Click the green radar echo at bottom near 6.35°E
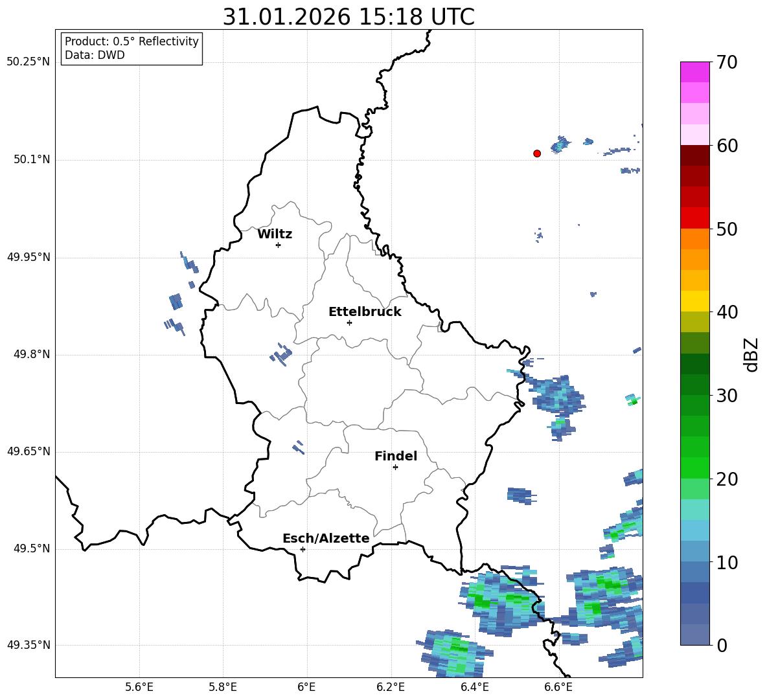The image size is (767, 700). coord(455,654)
